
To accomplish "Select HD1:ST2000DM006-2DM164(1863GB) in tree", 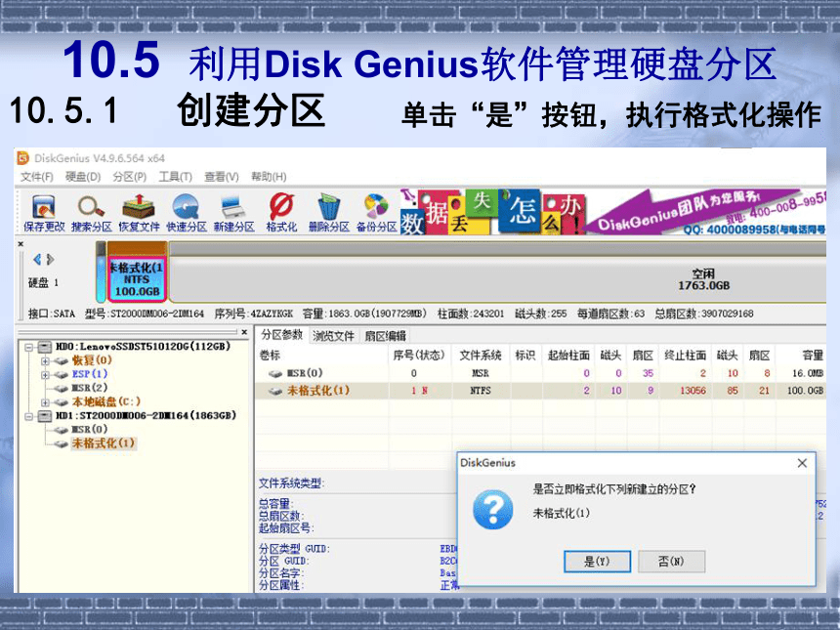I will pos(146,416).
